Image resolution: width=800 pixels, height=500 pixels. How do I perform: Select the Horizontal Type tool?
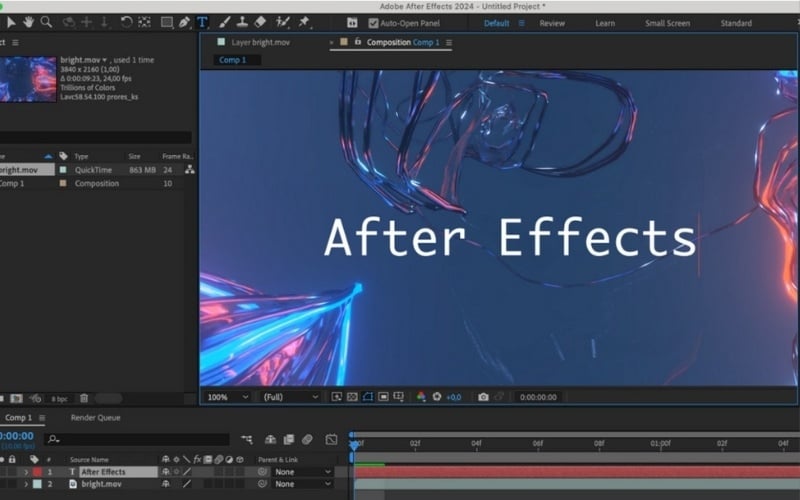pyautogui.click(x=202, y=22)
